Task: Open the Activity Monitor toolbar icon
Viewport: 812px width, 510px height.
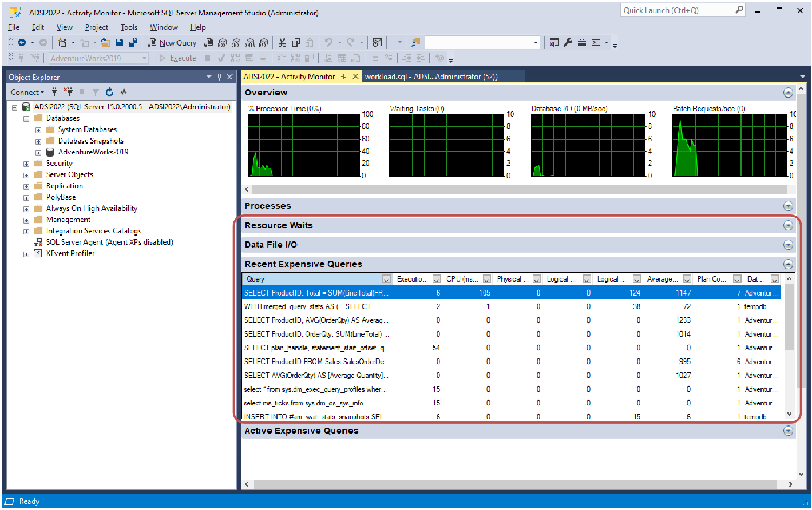Action: (x=377, y=43)
